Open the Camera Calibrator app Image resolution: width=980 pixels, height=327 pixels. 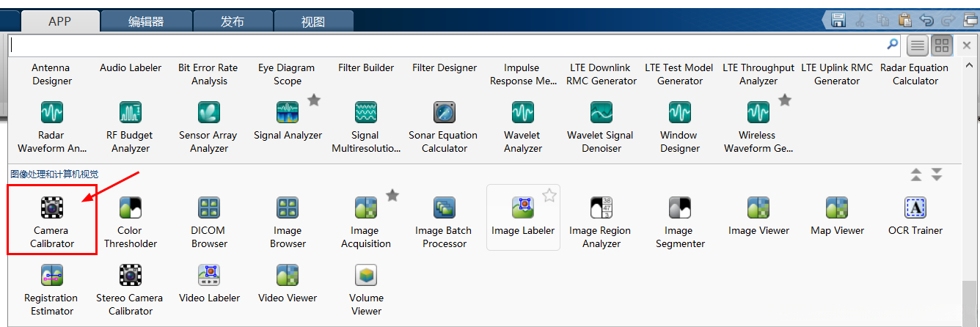pyautogui.click(x=52, y=220)
